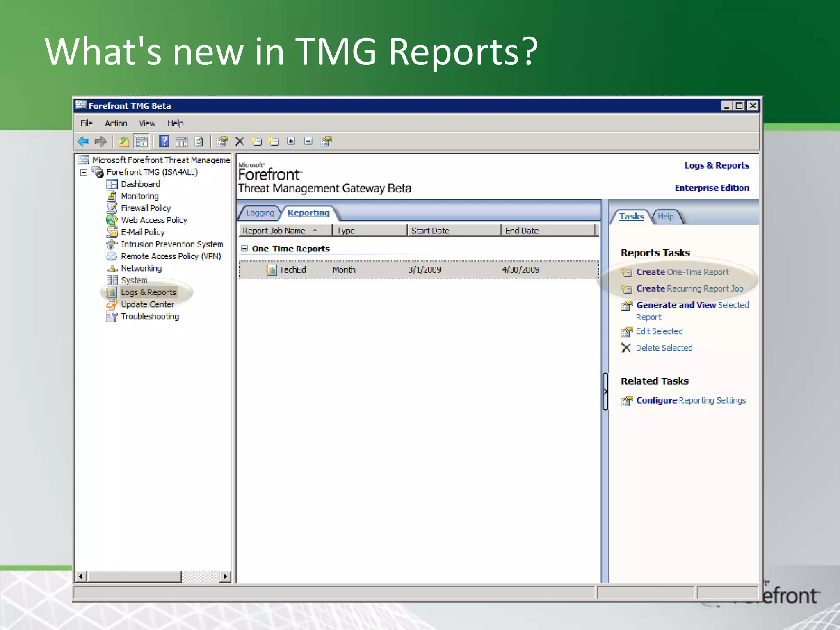Select the Help tab in task pane

[x=666, y=217]
